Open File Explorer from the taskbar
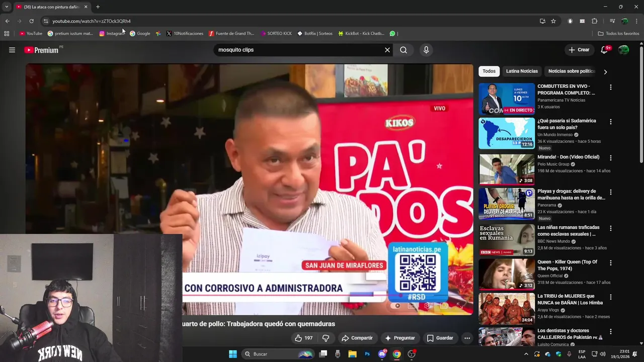This screenshot has width=644, height=362. pyautogui.click(x=353, y=354)
